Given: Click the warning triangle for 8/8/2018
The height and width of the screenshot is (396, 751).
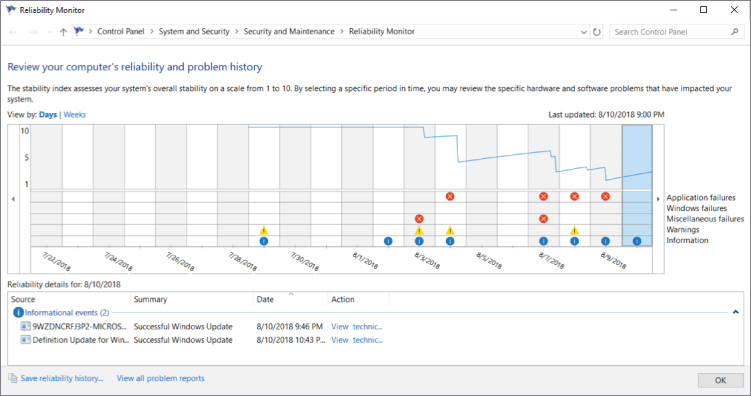Looking at the screenshot, I should 574,230.
